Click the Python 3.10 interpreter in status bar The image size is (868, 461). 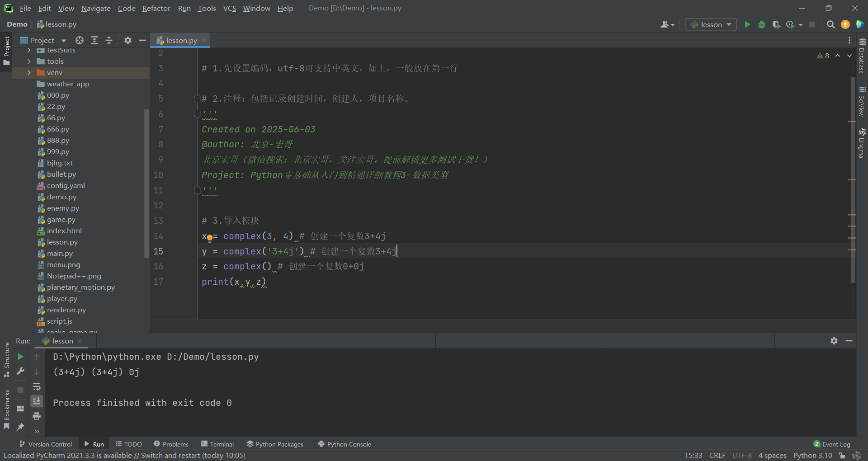coord(812,455)
